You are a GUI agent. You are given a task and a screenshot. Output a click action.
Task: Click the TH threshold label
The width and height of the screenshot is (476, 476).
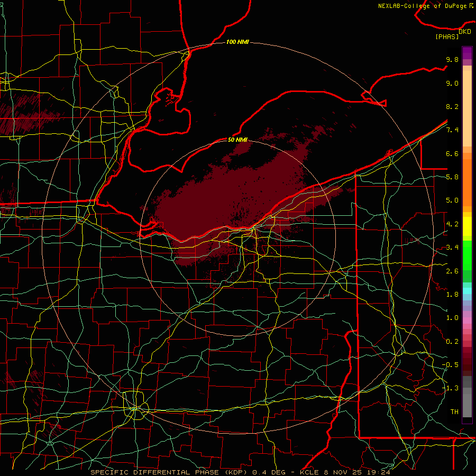(x=454, y=412)
